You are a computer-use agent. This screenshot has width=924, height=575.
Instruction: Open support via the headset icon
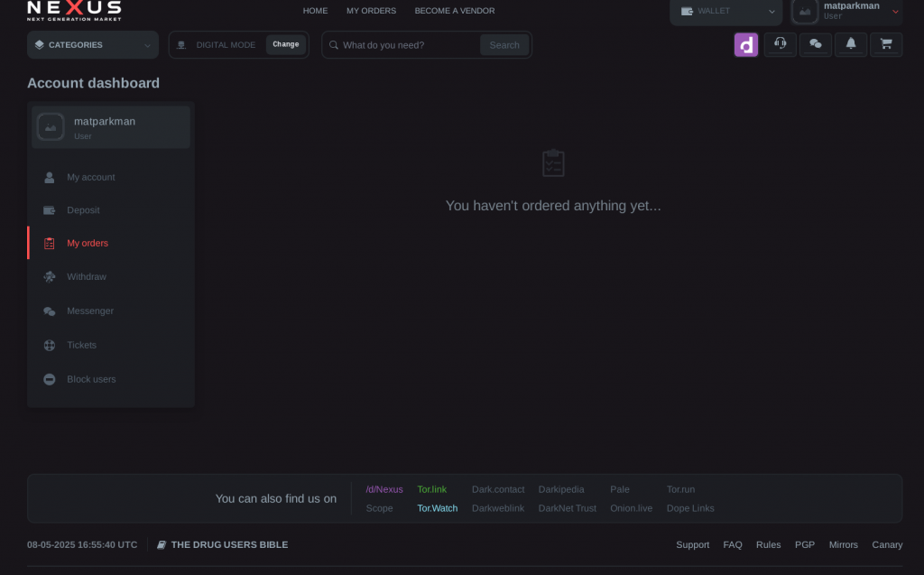(x=781, y=44)
